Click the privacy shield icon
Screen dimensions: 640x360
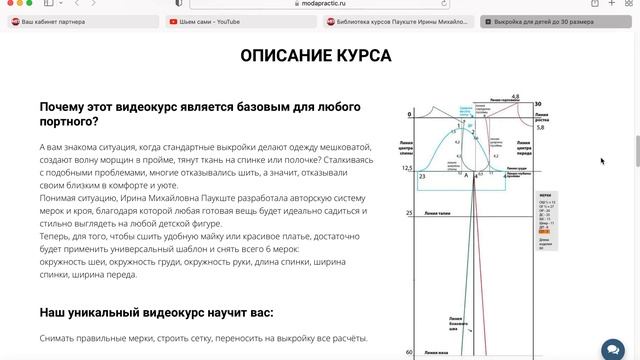(179, 3)
